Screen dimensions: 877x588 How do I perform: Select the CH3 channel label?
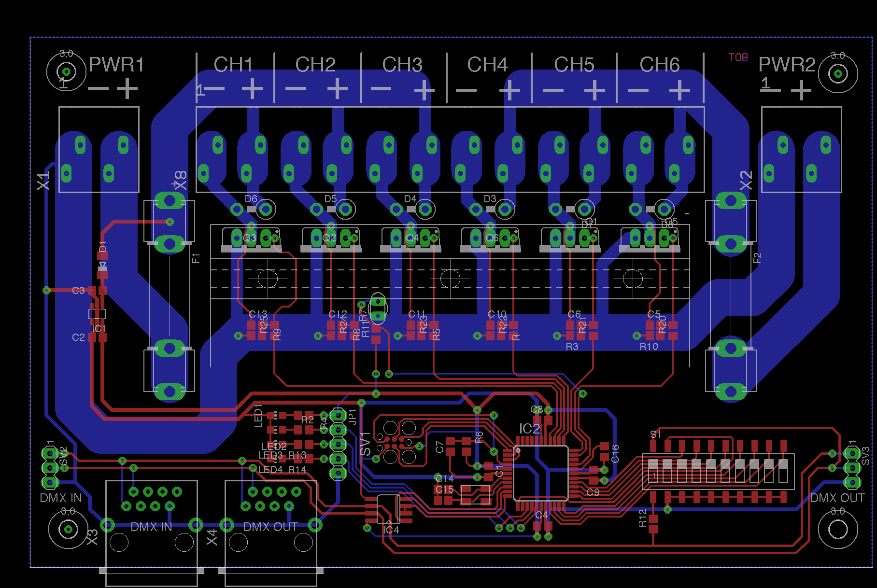402,65
